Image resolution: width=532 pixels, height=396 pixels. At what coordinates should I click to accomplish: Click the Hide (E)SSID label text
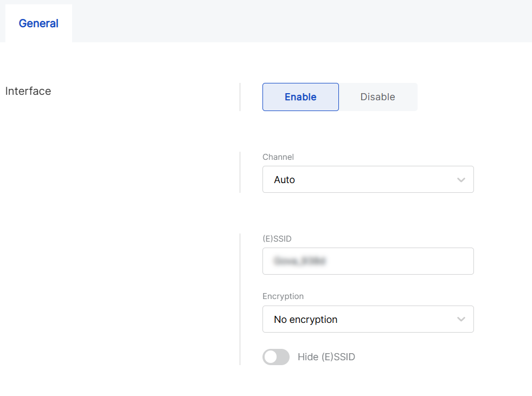(x=326, y=357)
